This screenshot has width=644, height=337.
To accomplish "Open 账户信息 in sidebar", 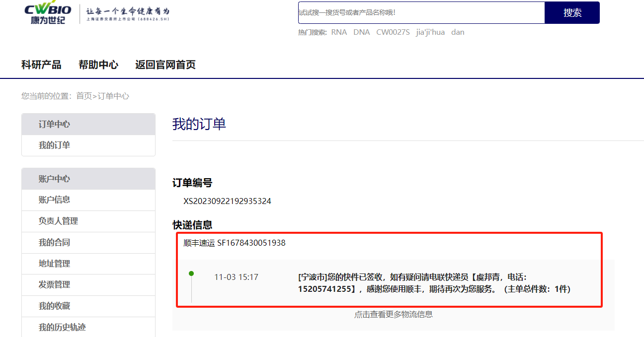I will tap(54, 200).
